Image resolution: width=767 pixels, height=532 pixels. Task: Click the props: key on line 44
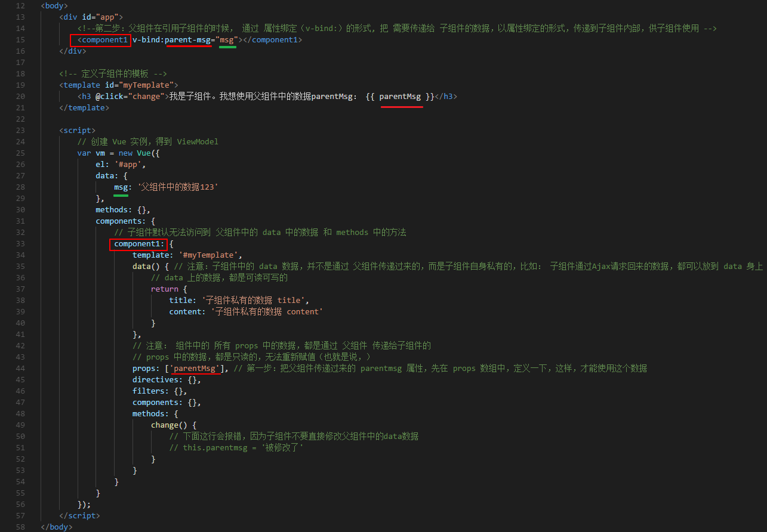click(x=146, y=369)
